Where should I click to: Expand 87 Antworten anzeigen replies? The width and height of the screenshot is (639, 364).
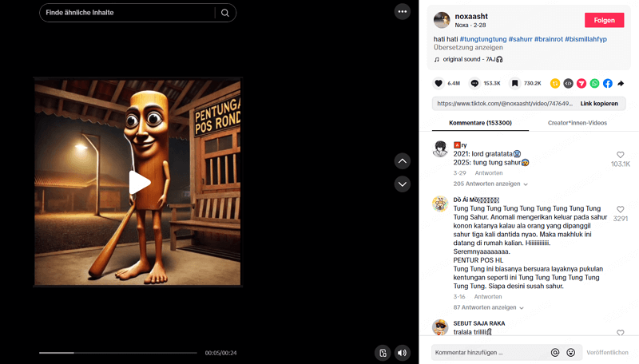point(489,307)
